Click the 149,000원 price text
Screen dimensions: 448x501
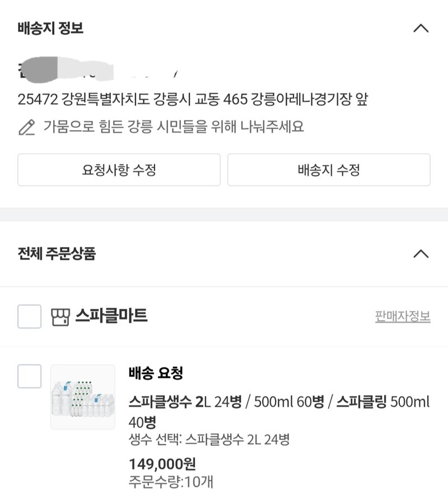pyautogui.click(x=162, y=464)
